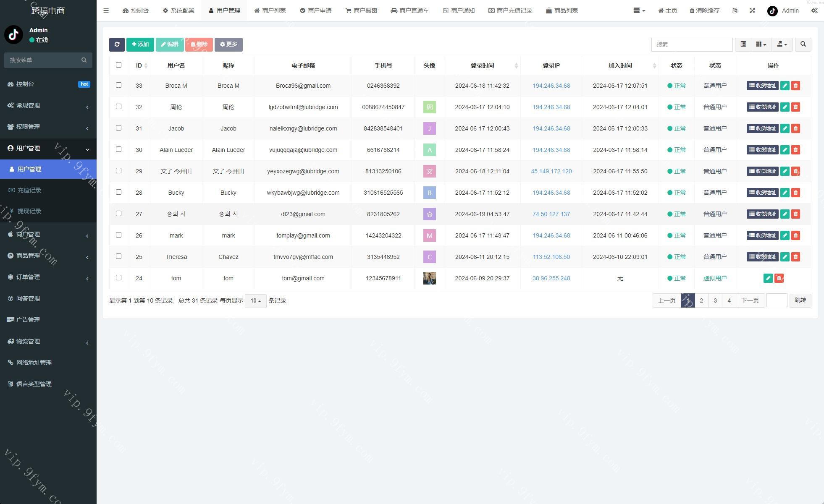
Task: Click the table search input field
Action: pyautogui.click(x=692, y=44)
